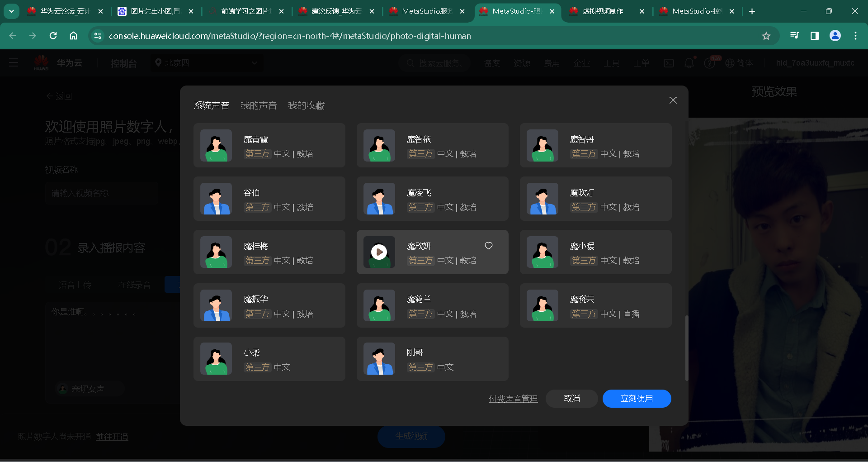Open the hid_7oa3uuxfq_muxtc account menu
This screenshot has height=462, width=868.
click(x=815, y=63)
